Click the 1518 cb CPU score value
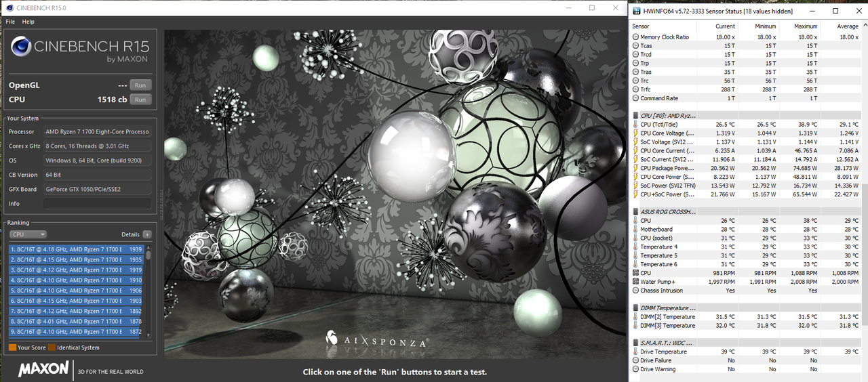 [x=112, y=100]
